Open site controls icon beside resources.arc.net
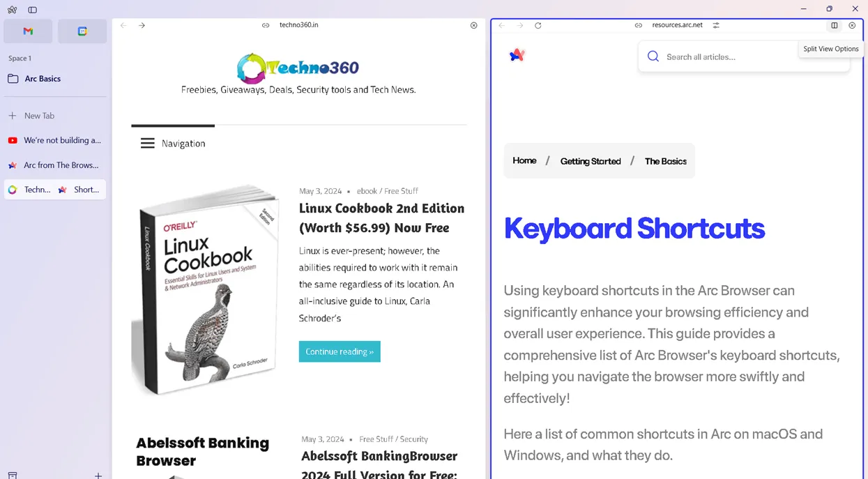Image resolution: width=868 pixels, height=479 pixels. pyautogui.click(x=716, y=25)
